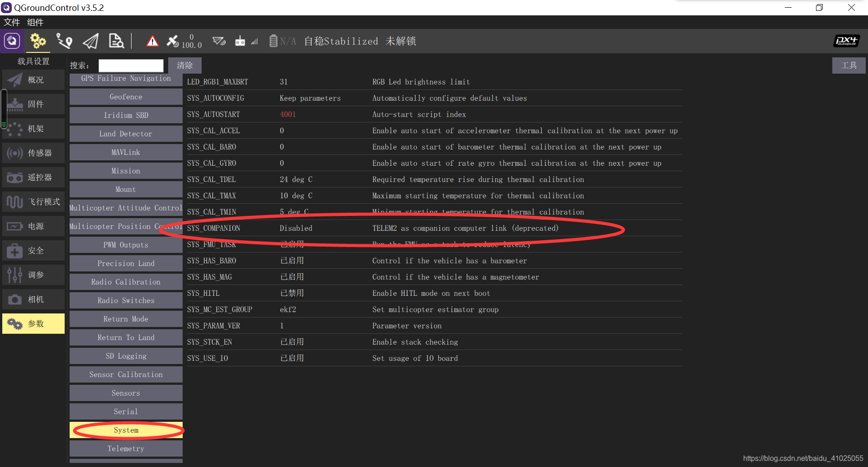Viewport: 868px width, 467px height.
Task: Select Mission parameter group
Action: pyautogui.click(x=126, y=171)
